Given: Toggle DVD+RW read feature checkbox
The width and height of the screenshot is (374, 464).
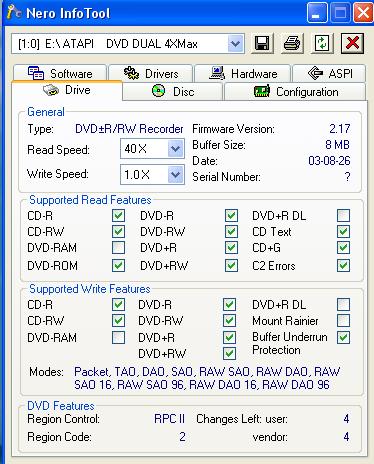Looking at the screenshot, I should pos(231,266).
